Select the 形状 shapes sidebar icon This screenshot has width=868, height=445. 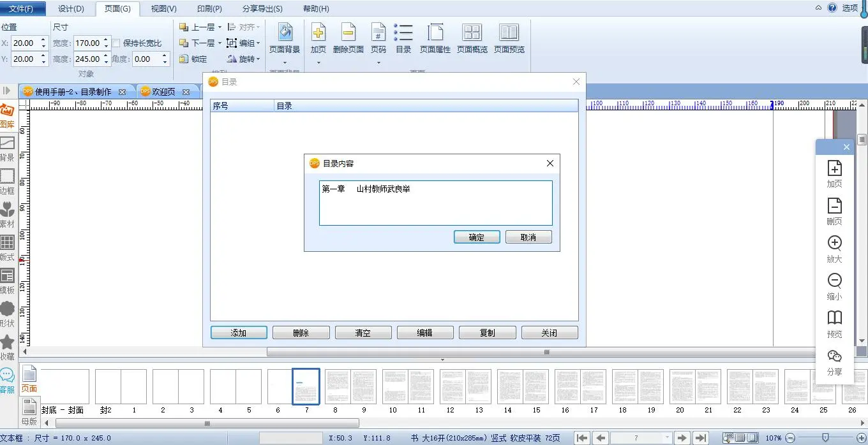[7, 314]
